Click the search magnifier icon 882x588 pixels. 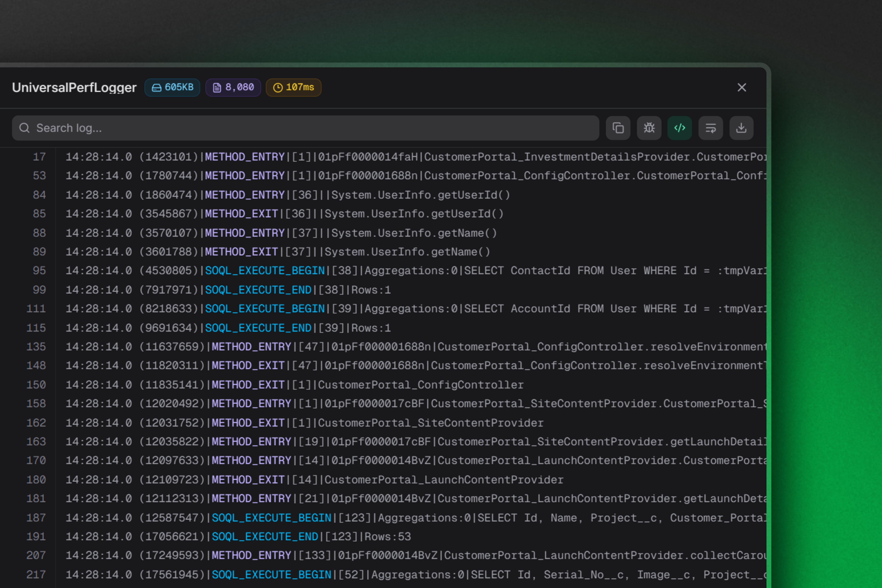click(x=24, y=128)
